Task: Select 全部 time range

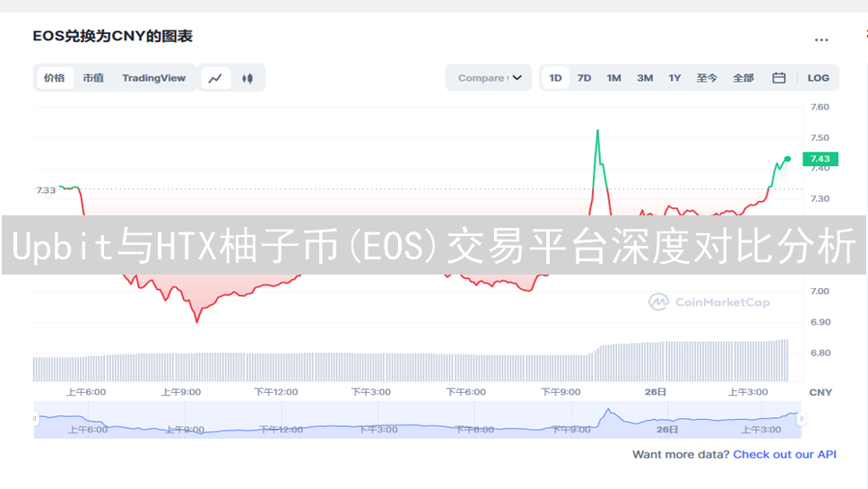Action: point(742,78)
